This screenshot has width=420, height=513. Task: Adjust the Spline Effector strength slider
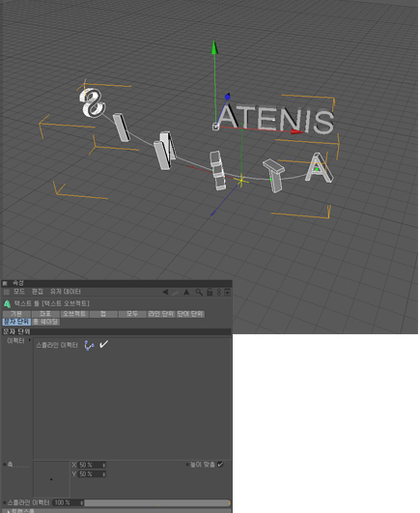coord(157,502)
